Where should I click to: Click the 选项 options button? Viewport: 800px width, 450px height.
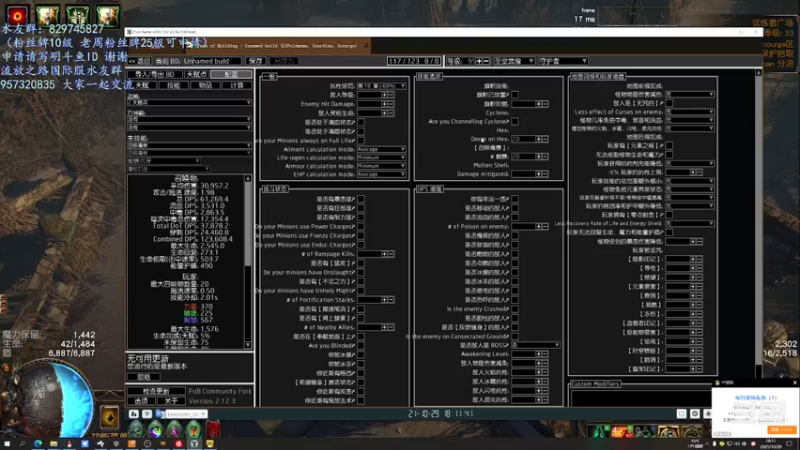[x=141, y=401]
